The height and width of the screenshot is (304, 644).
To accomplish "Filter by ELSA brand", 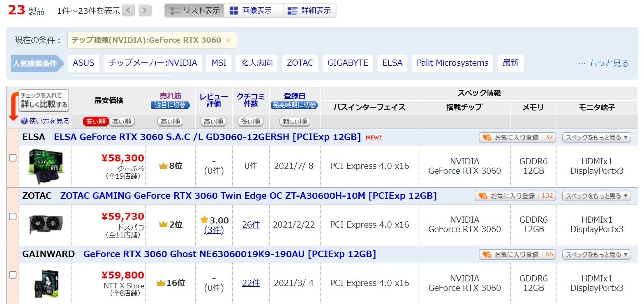I will tap(392, 63).
